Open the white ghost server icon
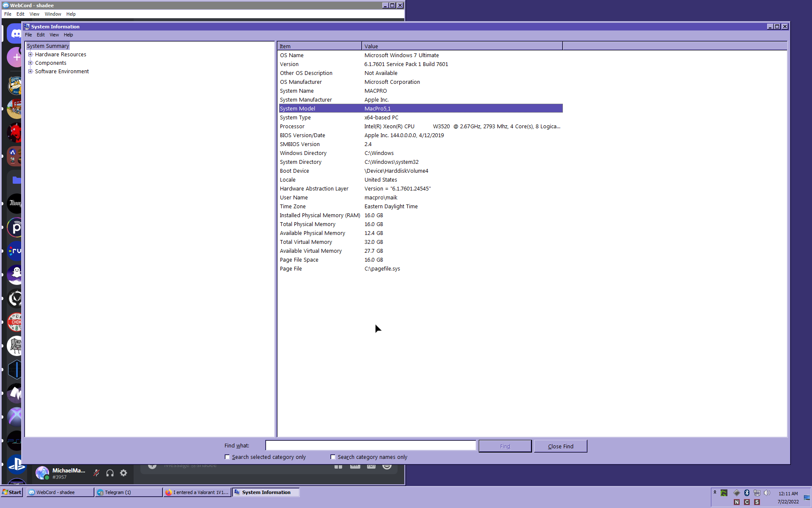The image size is (812, 508). pos(15,275)
